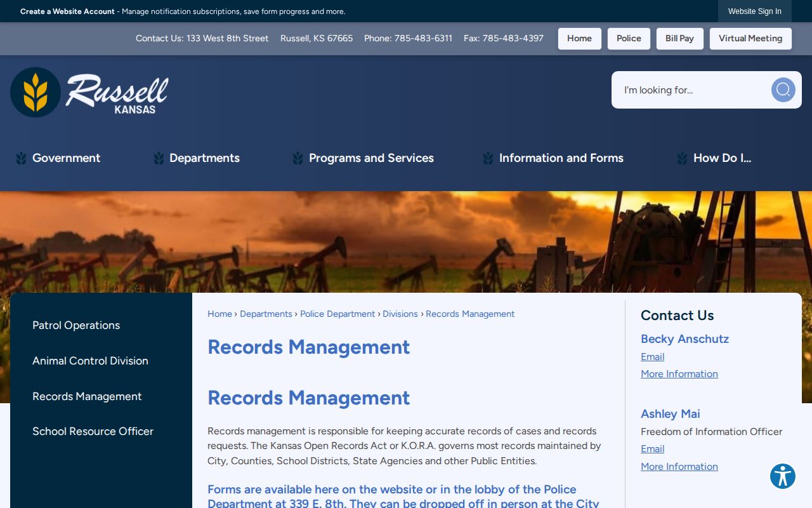Click the address 133 West 8th Street
Viewport: 812px width, 508px height.
pos(227,38)
